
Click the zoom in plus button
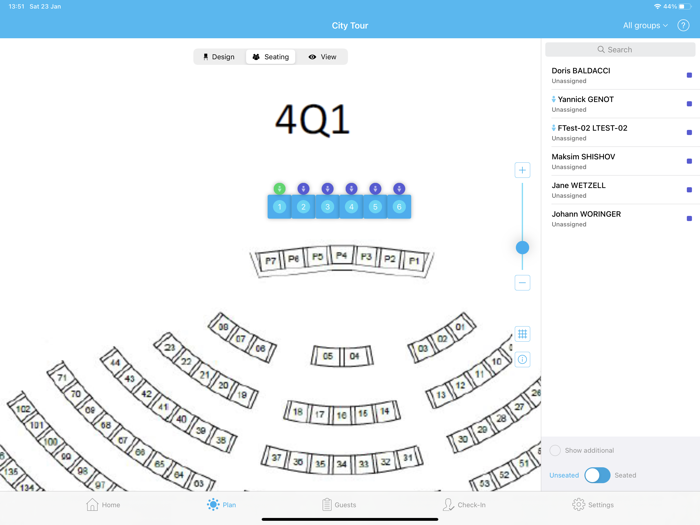click(x=522, y=170)
